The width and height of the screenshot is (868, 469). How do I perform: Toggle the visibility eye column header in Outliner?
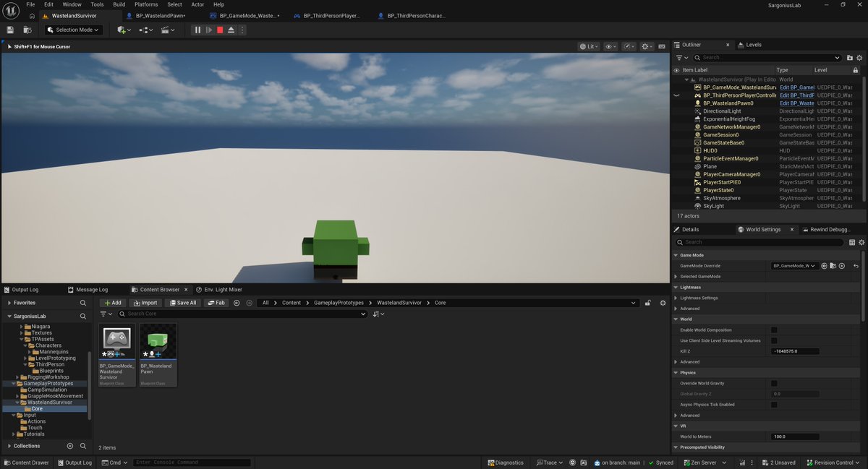677,70
